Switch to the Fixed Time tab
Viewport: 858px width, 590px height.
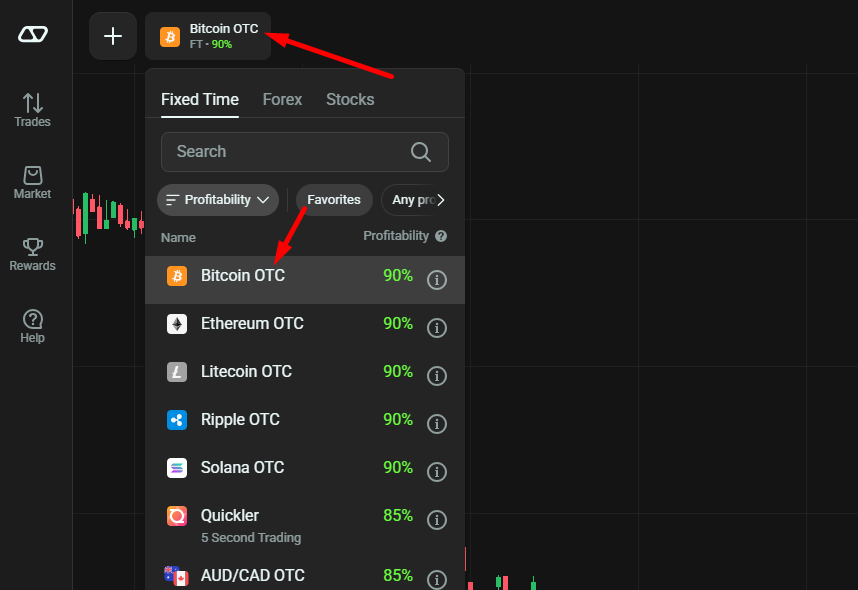pos(200,100)
